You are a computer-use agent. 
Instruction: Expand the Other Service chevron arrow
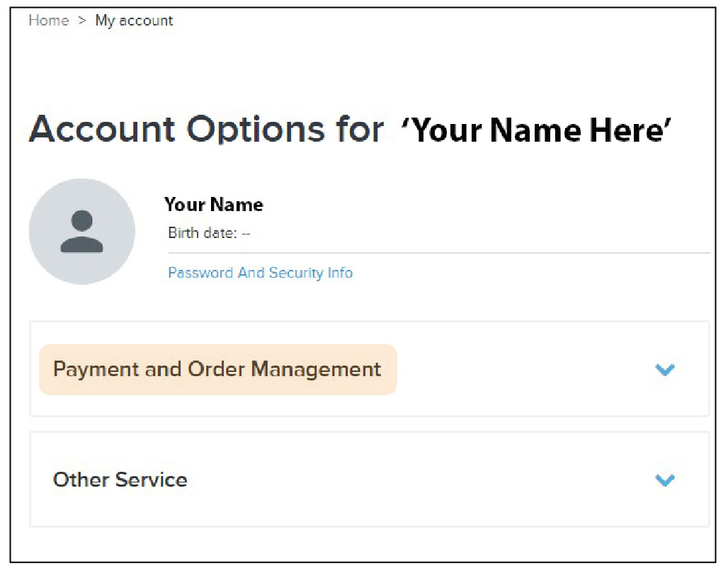tap(664, 480)
